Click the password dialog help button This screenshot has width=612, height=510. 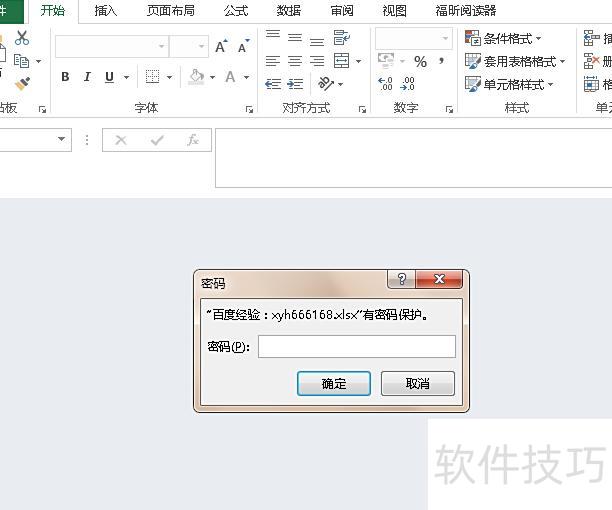tap(401, 279)
